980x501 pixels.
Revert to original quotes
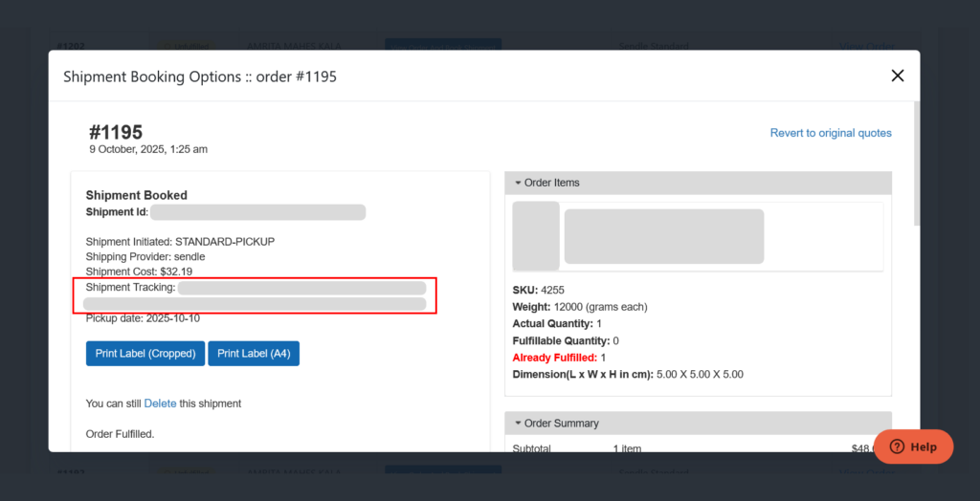click(x=830, y=133)
